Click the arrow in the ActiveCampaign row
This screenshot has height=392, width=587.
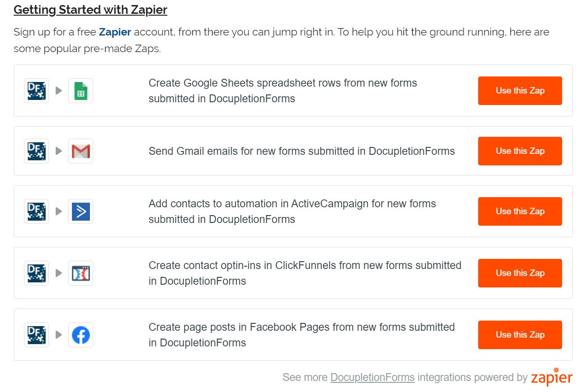tap(58, 211)
